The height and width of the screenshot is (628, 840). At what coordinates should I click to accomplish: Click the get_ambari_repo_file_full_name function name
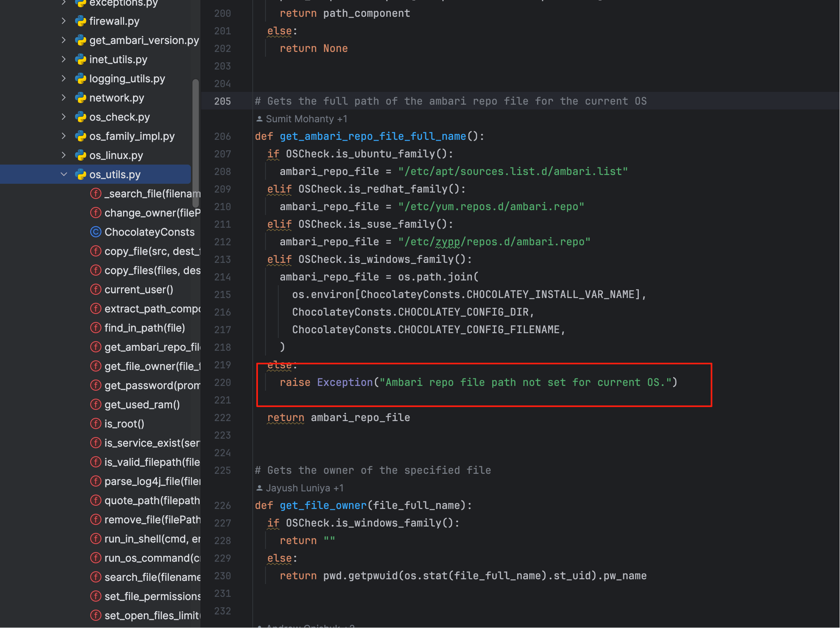[373, 137]
